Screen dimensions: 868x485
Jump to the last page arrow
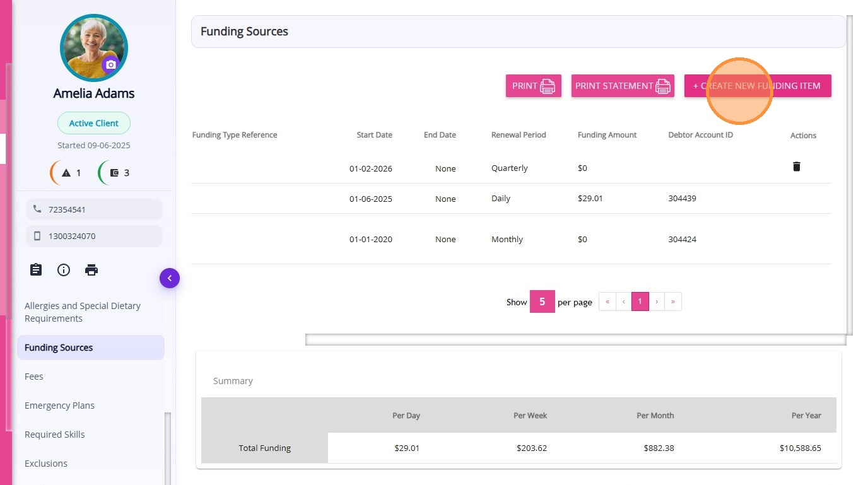click(673, 301)
